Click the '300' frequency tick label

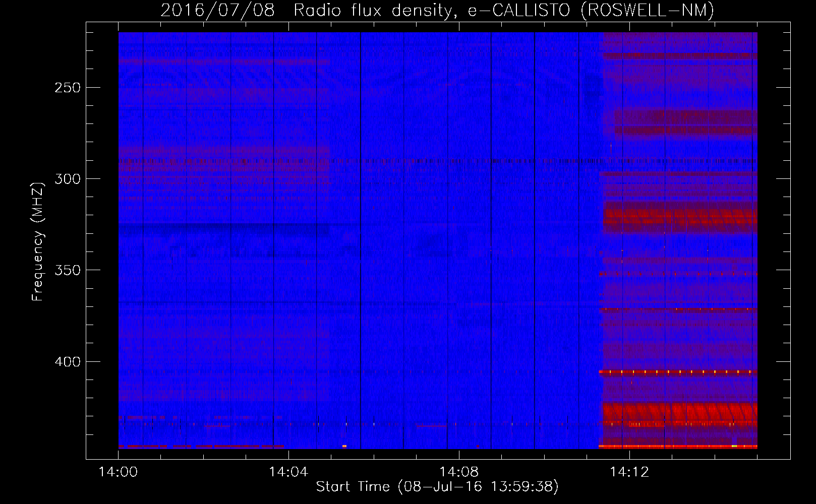point(68,179)
